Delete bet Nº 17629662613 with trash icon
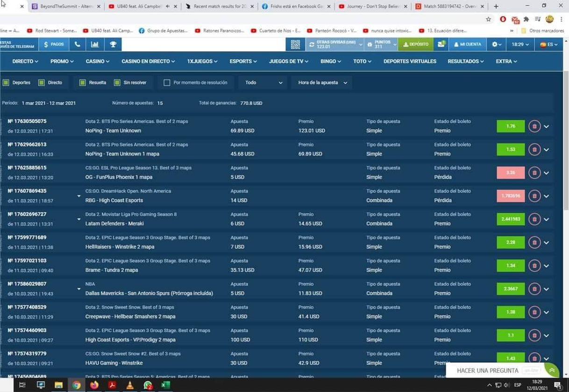The height and width of the screenshot is (392, 569). [534, 149]
